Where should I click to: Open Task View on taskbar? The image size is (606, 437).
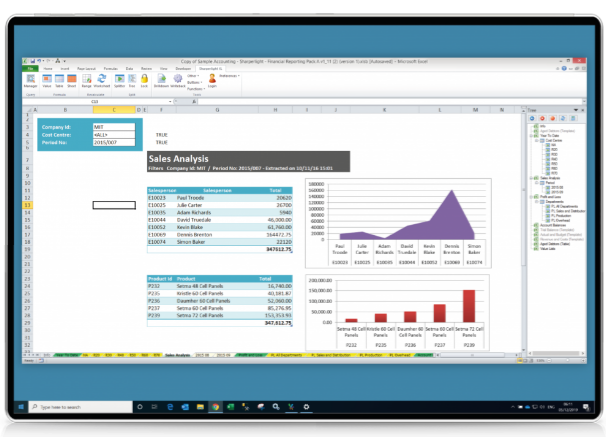pyautogui.click(x=155, y=406)
